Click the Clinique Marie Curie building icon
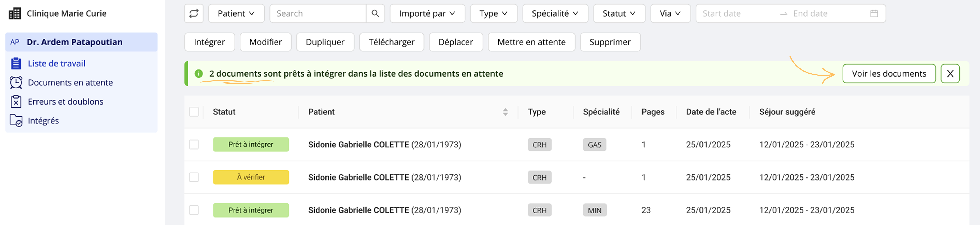The width and height of the screenshot is (980, 225). (15, 14)
